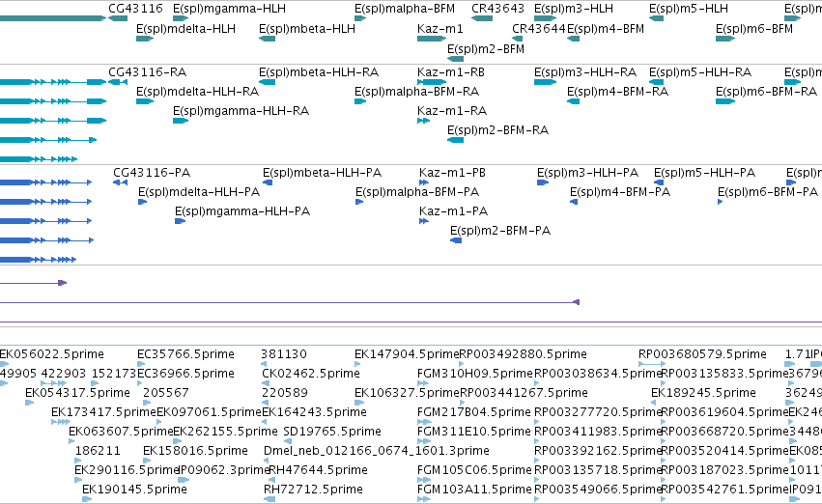Select the EK262155.5prime EST label
The width and height of the screenshot is (822, 504).
click(225, 432)
